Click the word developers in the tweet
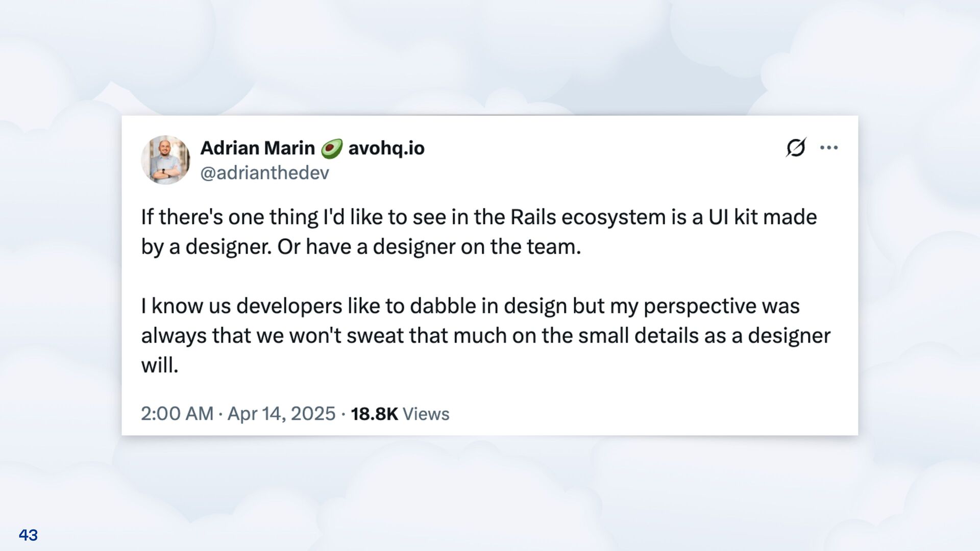 [x=289, y=306]
